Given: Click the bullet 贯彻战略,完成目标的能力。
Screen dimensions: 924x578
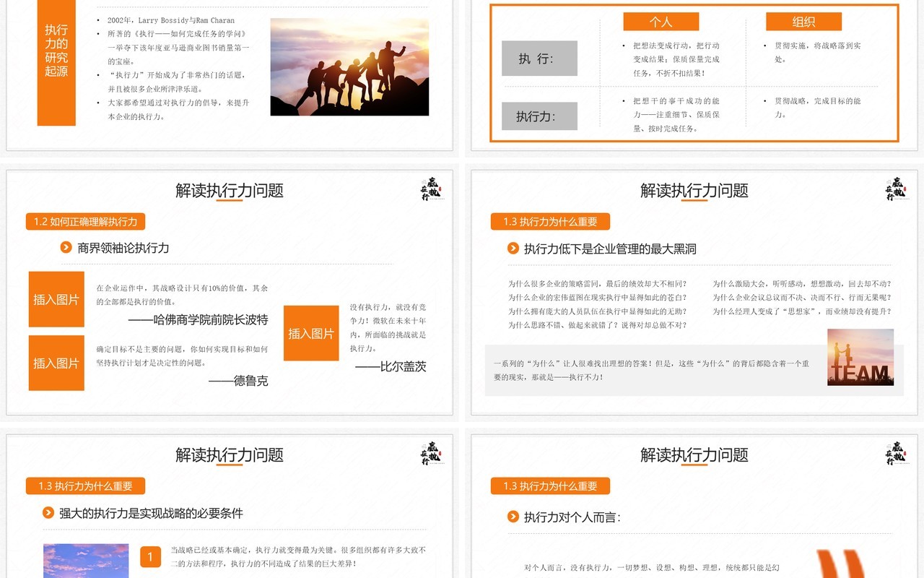Looking at the screenshot, I should click(x=818, y=108).
